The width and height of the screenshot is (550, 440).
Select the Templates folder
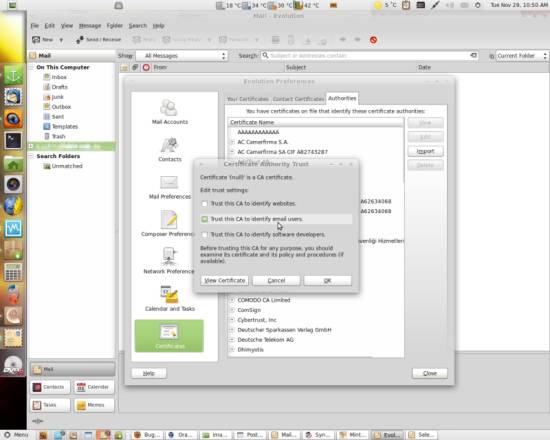pos(65,126)
